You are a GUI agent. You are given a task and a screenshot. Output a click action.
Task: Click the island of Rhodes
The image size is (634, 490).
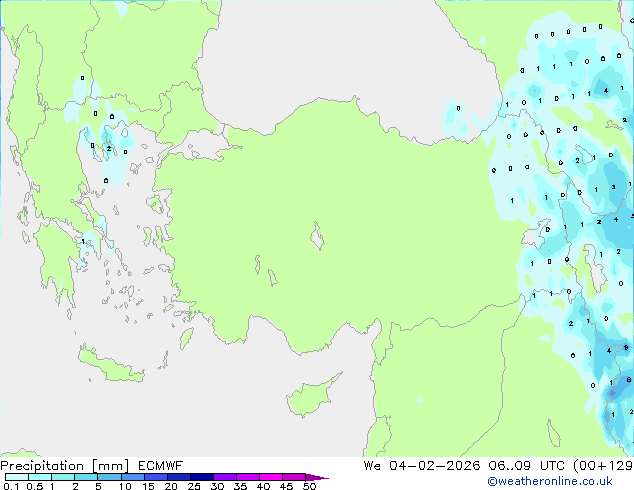[186, 338]
